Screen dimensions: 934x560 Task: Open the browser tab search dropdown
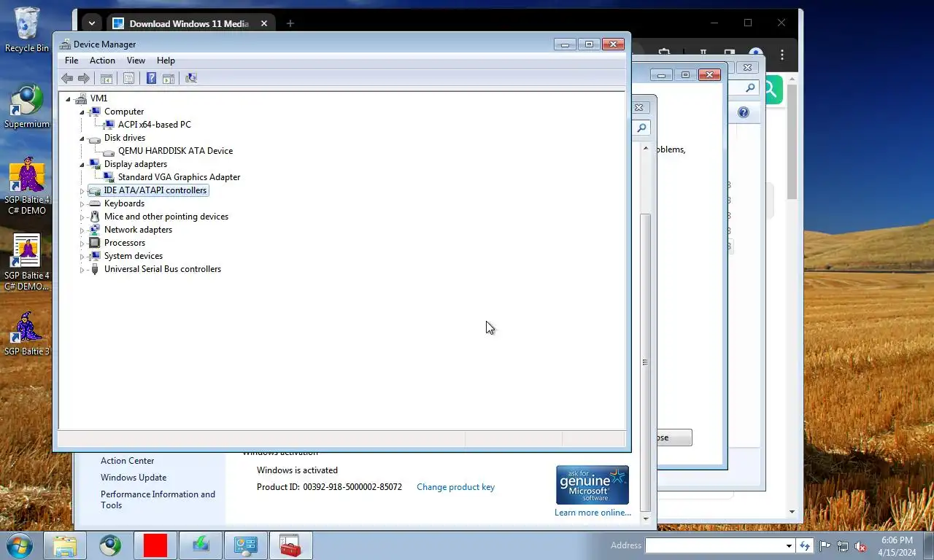[91, 23]
